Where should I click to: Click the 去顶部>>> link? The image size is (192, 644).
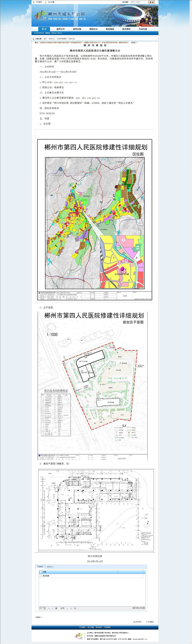pos(39,617)
